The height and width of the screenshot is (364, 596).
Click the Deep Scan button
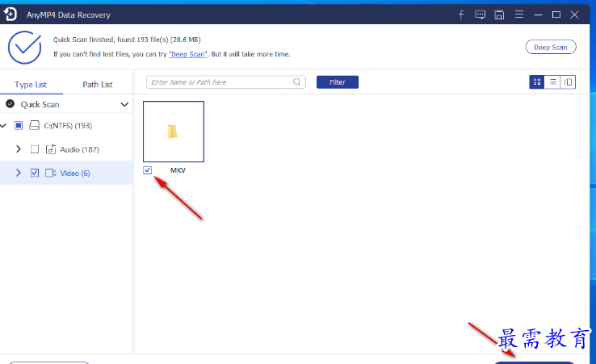pyautogui.click(x=551, y=47)
